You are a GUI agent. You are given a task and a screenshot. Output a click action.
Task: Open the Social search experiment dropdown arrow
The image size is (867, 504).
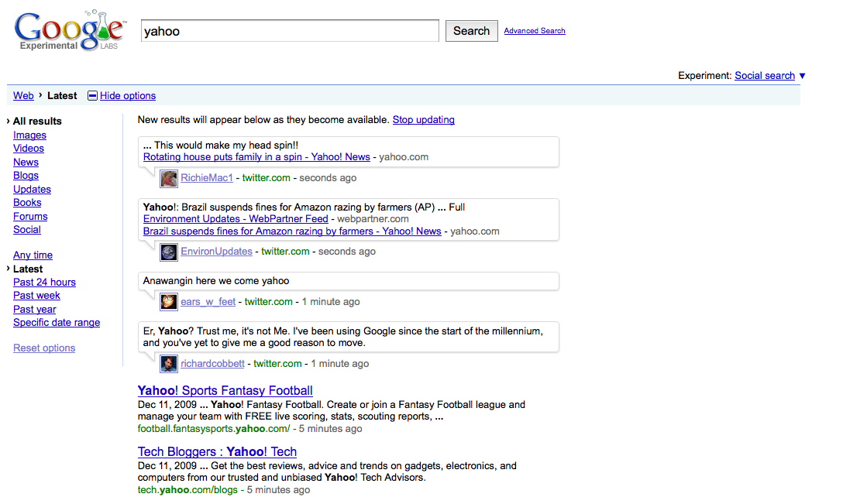(802, 76)
